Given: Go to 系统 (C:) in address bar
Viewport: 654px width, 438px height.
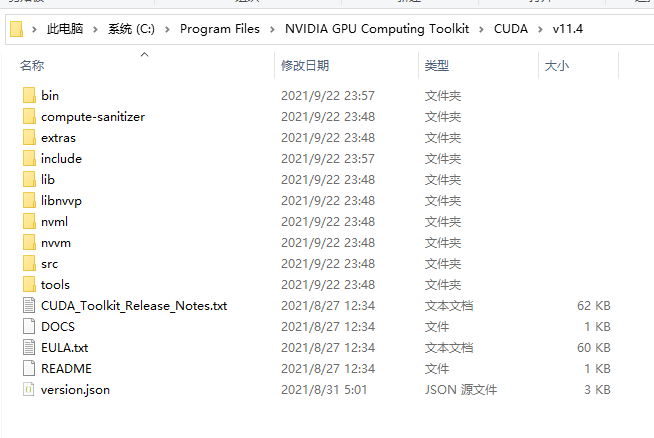Looking at the screenshot, I should pyautogui.click(x=131, y=29).
